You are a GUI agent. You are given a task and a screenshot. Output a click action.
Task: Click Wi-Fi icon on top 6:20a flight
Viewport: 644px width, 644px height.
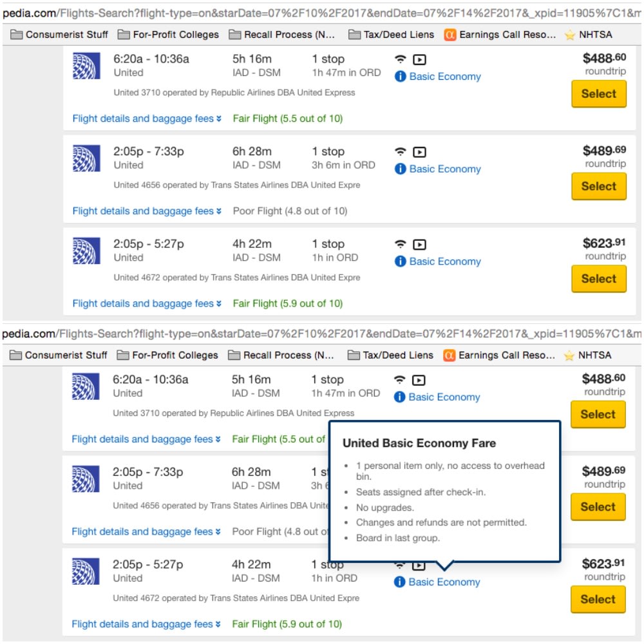(x=400, y=59)
